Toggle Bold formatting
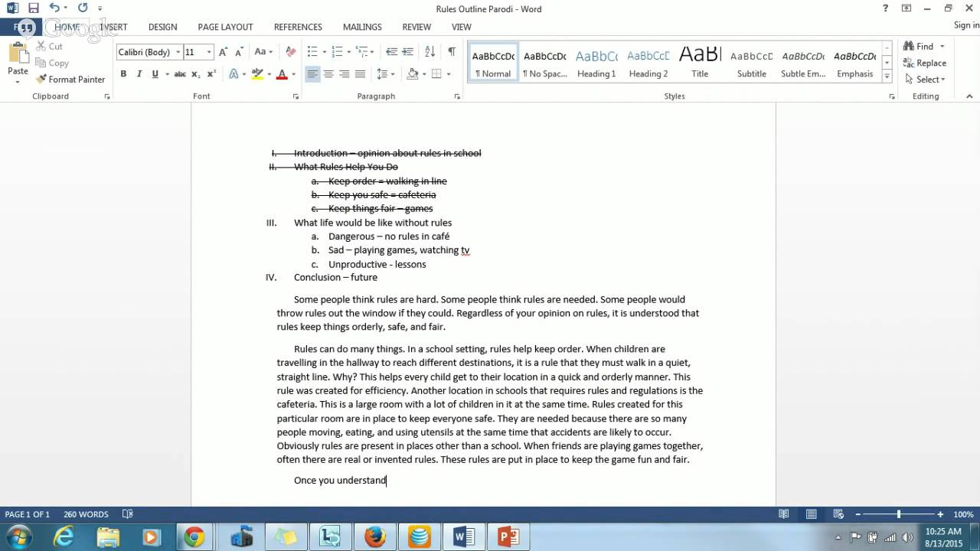Image resolution: width=980 pixels, height=551 pixels. (123, 74)
